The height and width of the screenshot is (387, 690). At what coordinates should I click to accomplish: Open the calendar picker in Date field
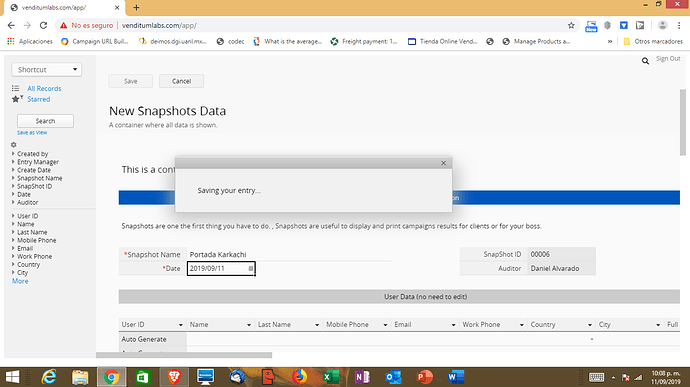(251, 269)
